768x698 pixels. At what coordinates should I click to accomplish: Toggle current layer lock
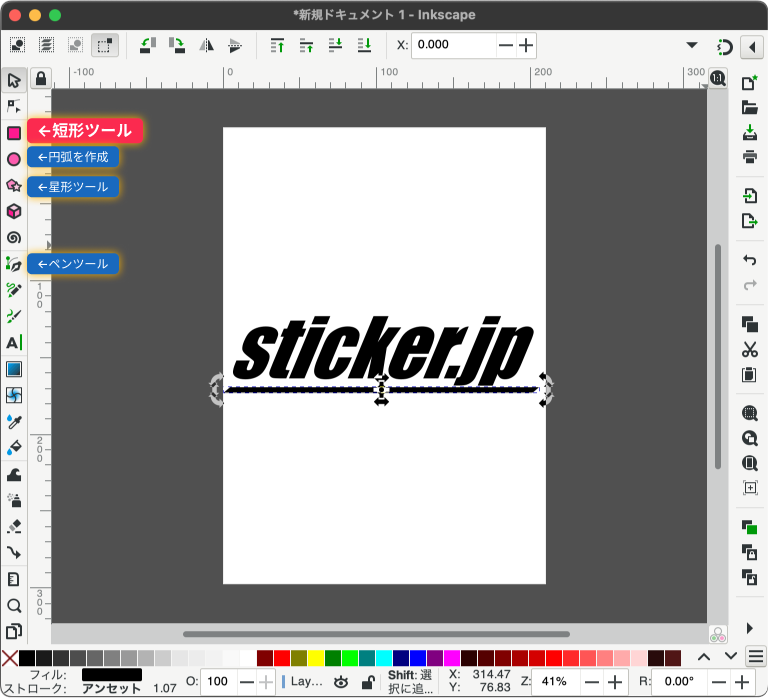(x=368, y=681)
